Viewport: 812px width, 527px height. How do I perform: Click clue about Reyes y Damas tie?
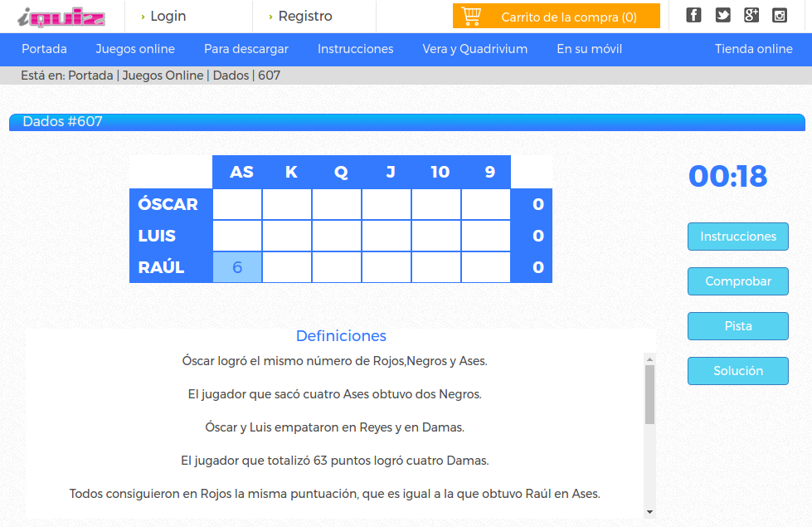(x=334, y=427)
